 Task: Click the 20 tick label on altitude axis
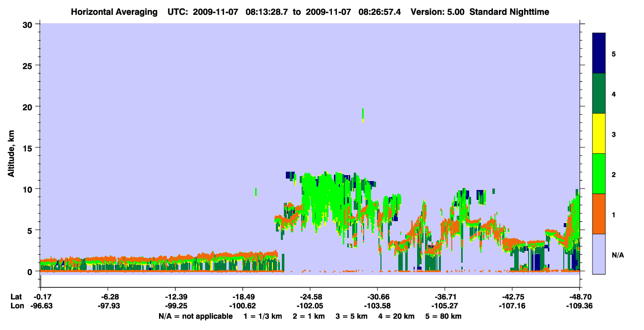tap(28, 106)
